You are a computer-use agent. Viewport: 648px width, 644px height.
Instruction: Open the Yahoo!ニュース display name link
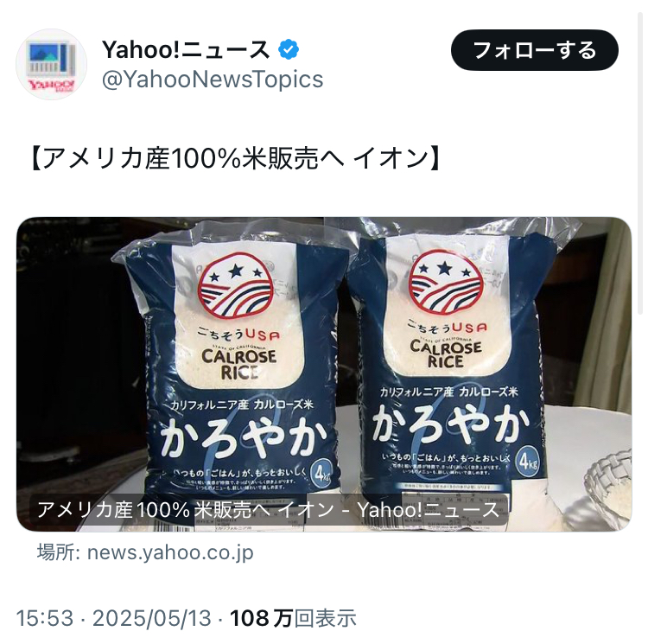tap(186, 49)
